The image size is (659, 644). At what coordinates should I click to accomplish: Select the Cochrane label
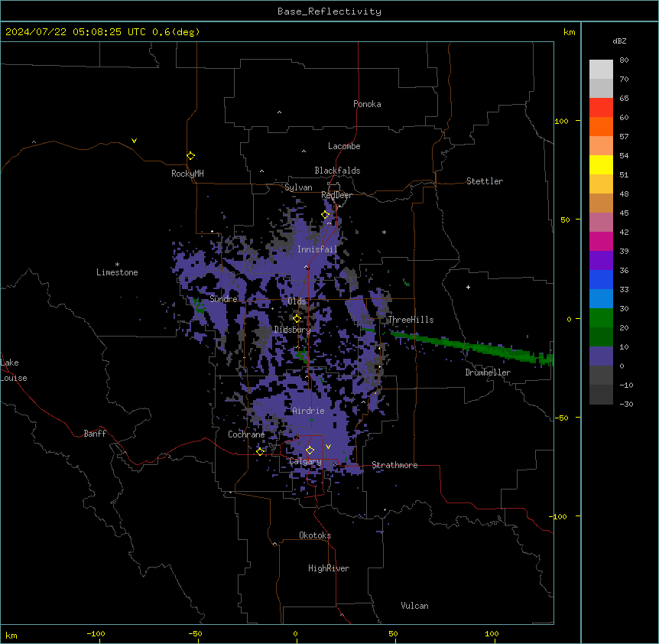[246, 434]
